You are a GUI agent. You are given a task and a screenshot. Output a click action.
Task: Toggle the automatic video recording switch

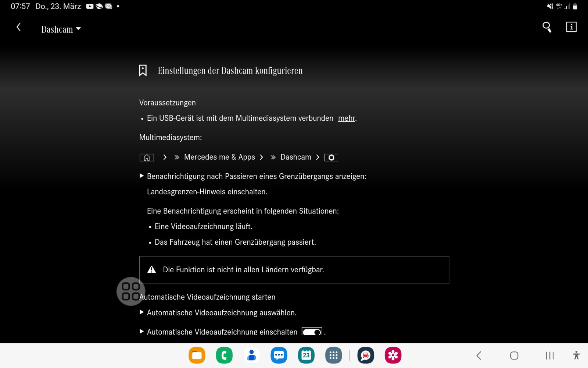click(x=312, y=332)
